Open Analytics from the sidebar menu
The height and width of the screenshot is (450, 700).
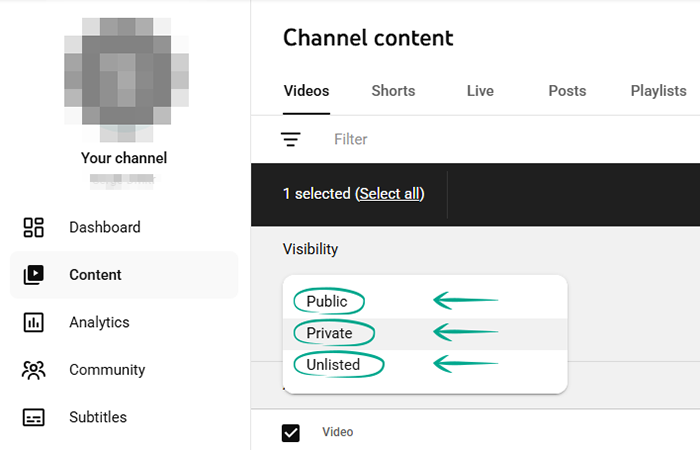pyautogui.click(x=99, y=322)
